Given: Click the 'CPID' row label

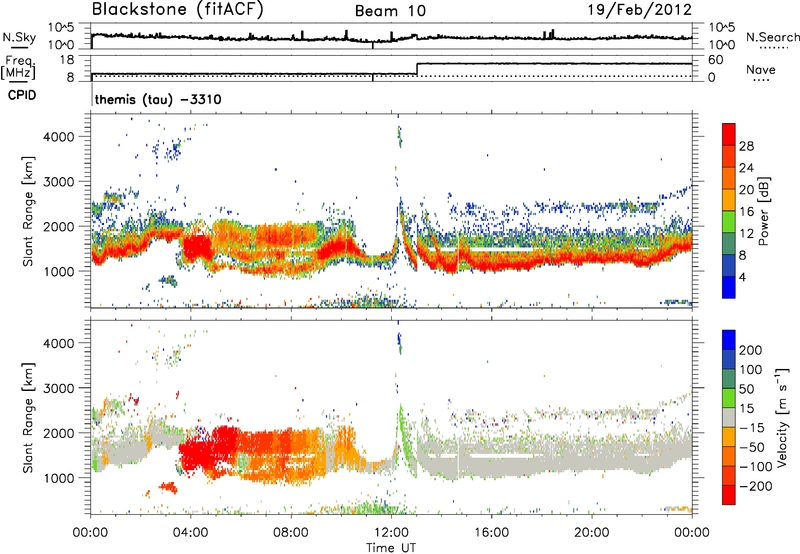Looking at the screenshot, I should click(22, 95).
